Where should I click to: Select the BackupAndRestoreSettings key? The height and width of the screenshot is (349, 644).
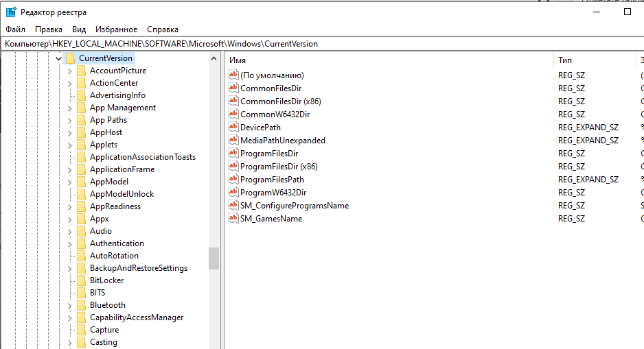pyautogui.click(x=139, y=268)
